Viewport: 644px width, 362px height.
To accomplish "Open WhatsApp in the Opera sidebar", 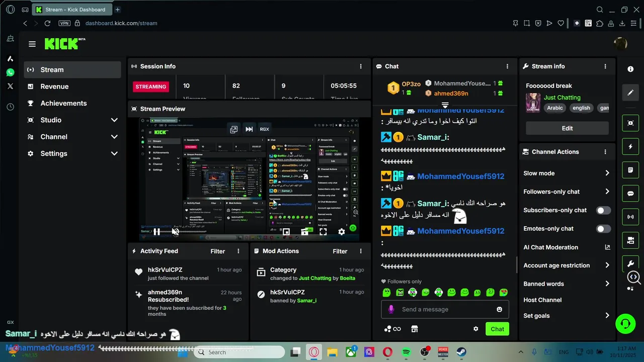I will point(10,72).
